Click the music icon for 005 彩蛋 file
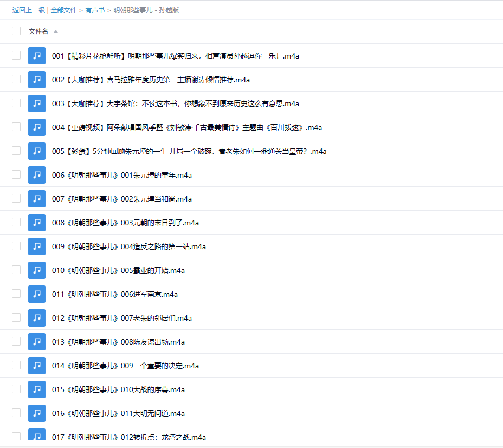This screenshot has width=503, height=448. click(36, 151)
